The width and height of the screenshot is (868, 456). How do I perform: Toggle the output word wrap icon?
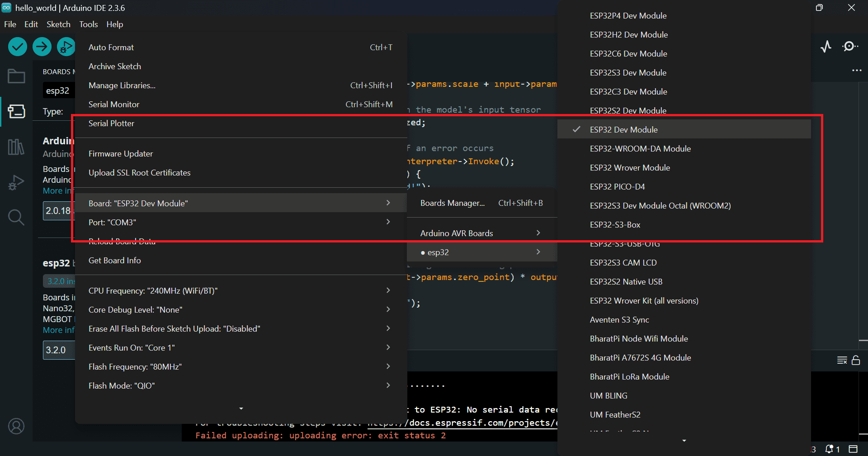[842, 360]
